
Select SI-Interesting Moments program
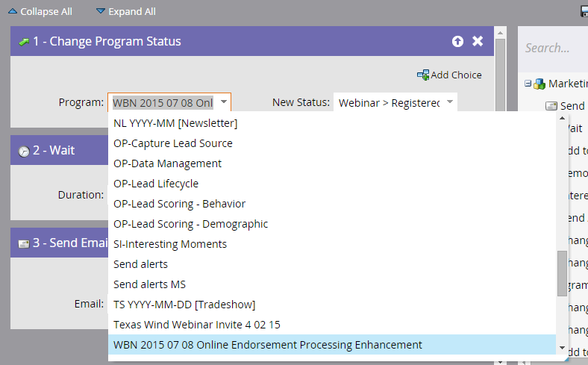coord(170,244)
